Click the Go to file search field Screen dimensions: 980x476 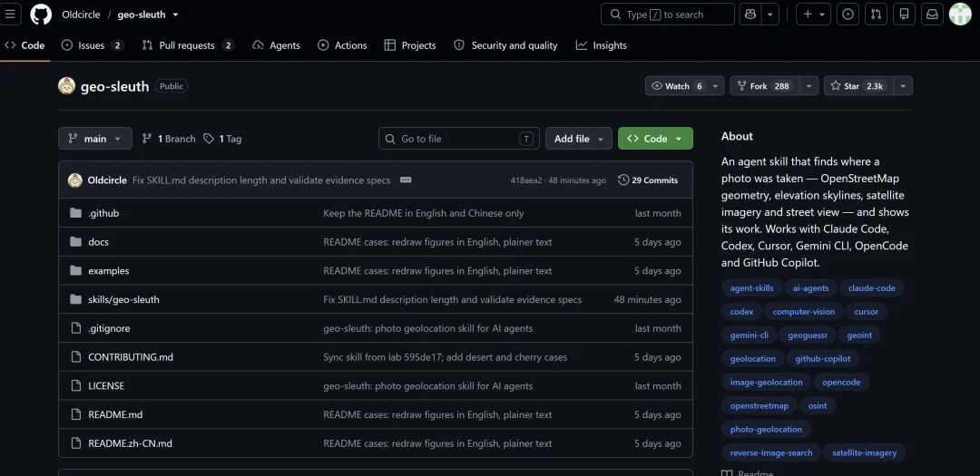(459, 139)
